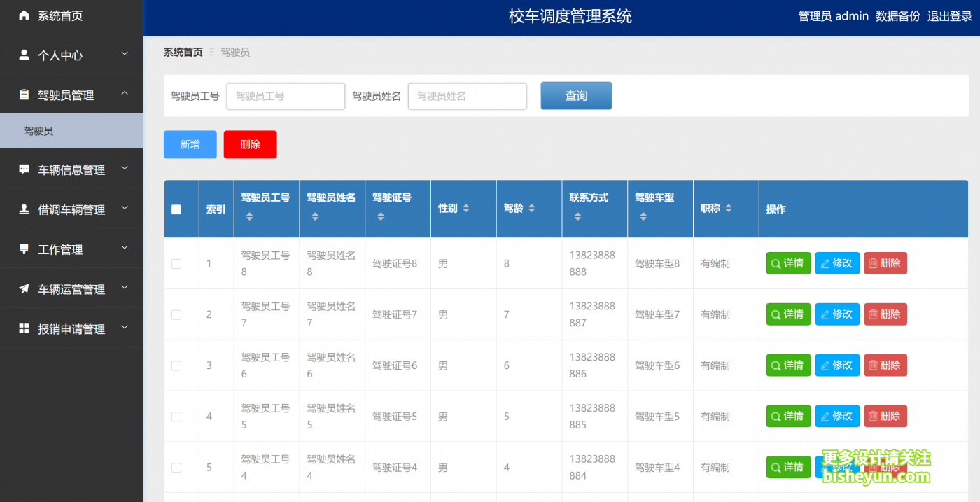The image size is (980, 502).
Task: Expand the 报销申请管理 menu chevron
Action: pyautogui.click(x=124, y=328)
